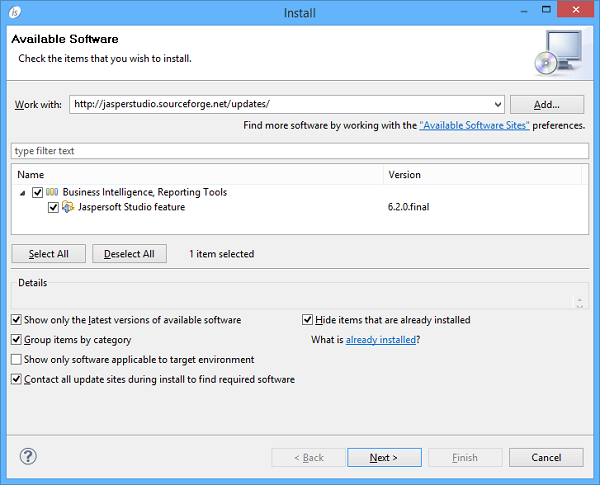
Task: Disable Group items by category
Action: (x=16, y=340)
